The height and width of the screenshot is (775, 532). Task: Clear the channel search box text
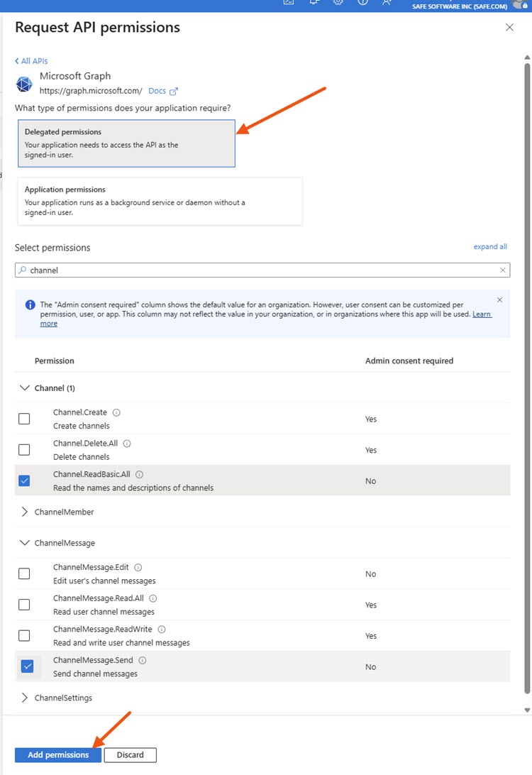[x=503, y=270]
